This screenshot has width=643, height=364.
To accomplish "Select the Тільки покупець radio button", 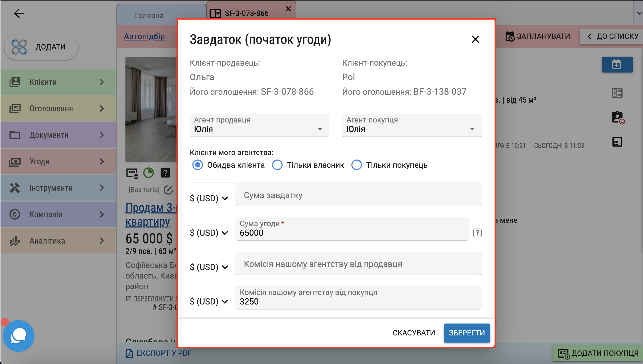I will pyautogui.click(x=357, y=165).
